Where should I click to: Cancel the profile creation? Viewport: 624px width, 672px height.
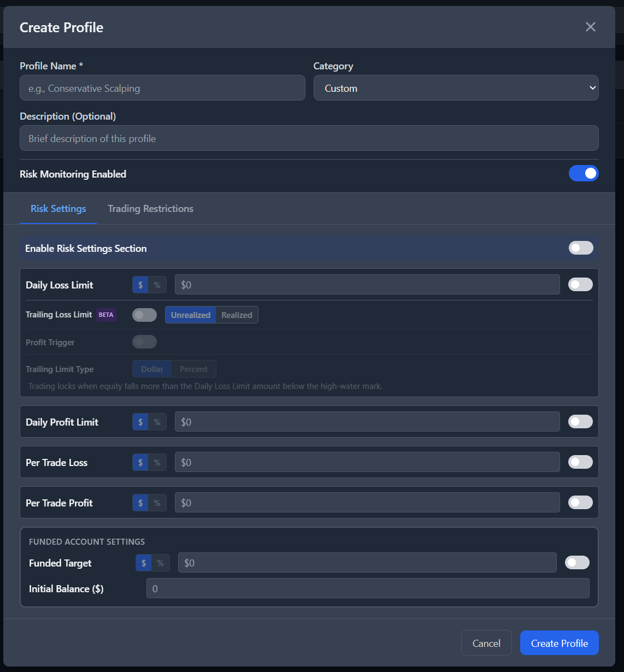click(486, 643)
